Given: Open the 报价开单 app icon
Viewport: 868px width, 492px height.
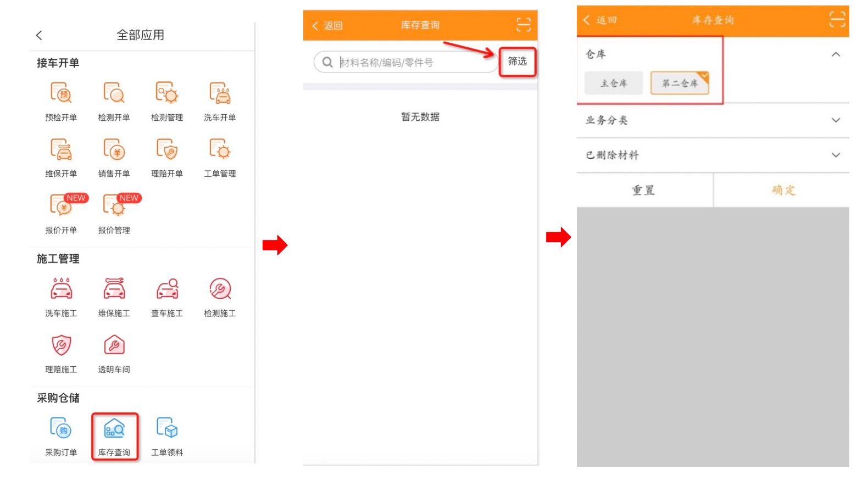Looking at the screenshot, I should pos(61,206).
